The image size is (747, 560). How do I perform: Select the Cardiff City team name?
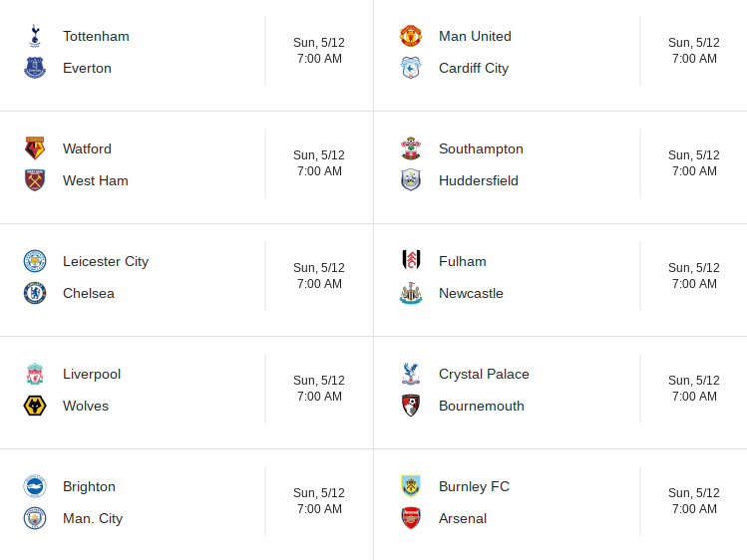click(x=474, y=68)
